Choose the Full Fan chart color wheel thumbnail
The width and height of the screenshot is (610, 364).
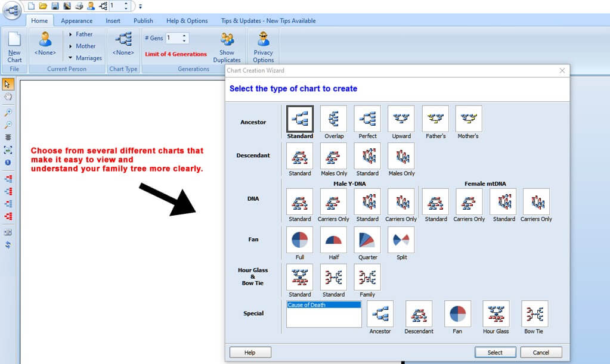[x=299, y=240]
